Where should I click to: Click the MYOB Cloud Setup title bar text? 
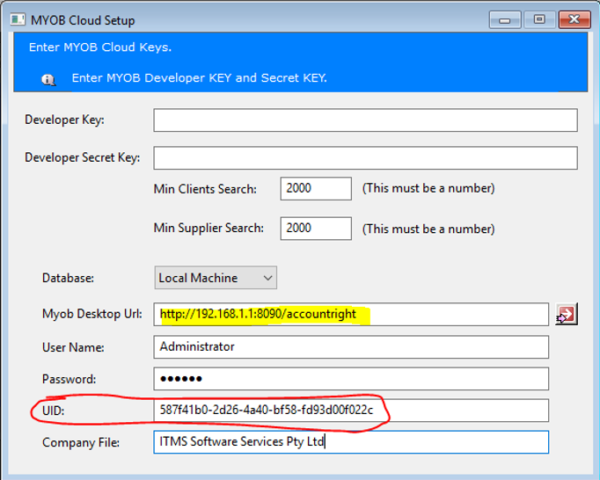[x=86, y=20]
